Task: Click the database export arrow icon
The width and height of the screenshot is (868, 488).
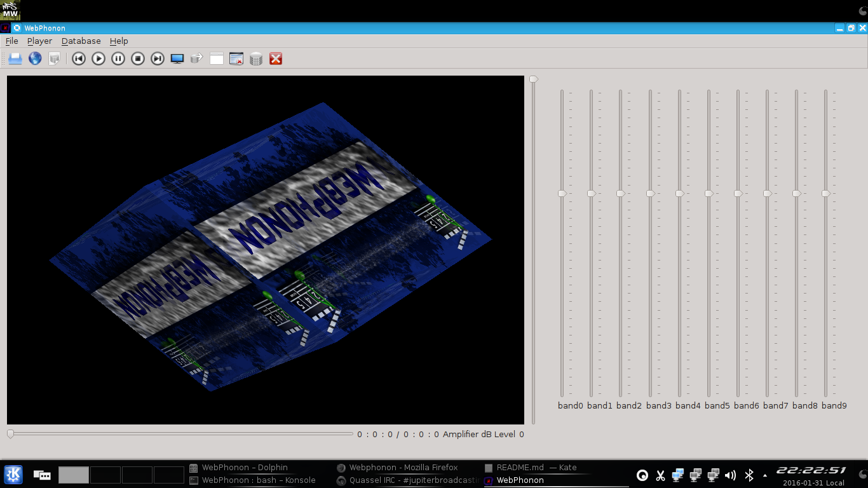Action: click(x=197, y=58)
